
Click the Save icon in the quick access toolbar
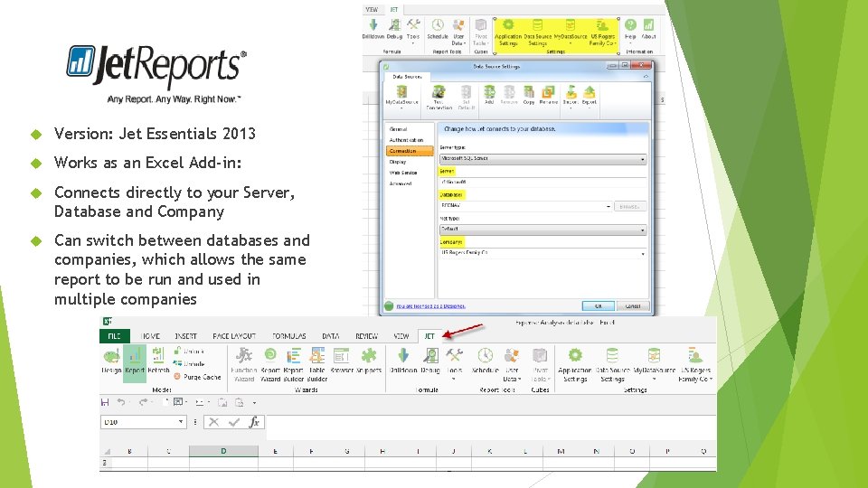coord(105,402)
